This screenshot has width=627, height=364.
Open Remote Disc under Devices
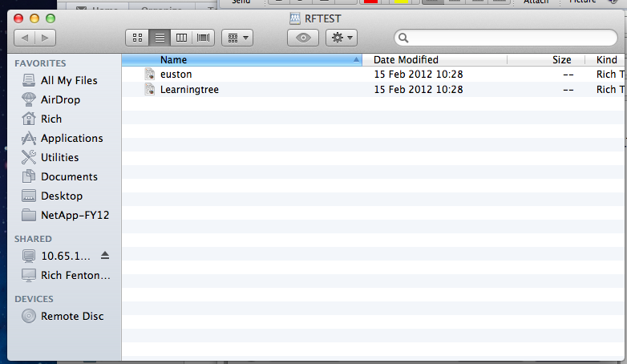pyautogui.click(x=64, y=316)
